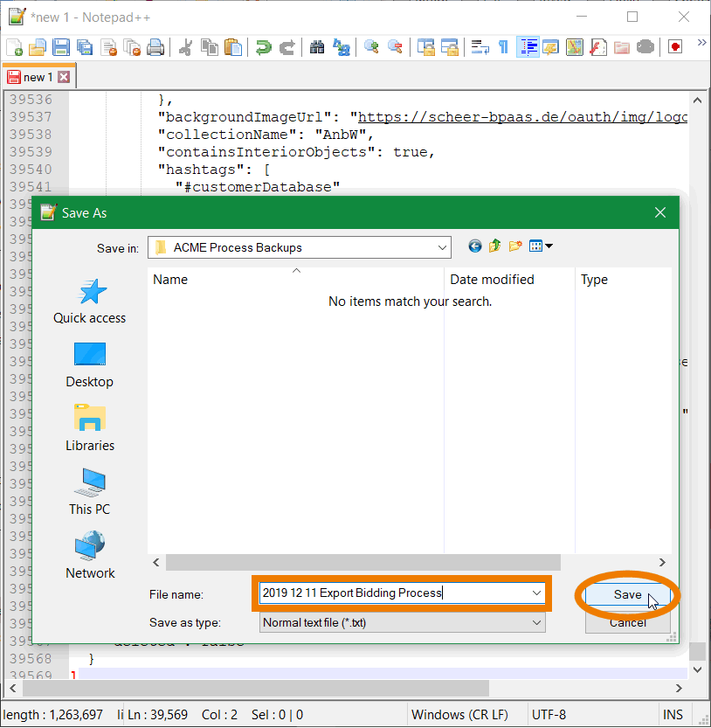Screen dimensions: 711x728
Task: Sort files by the Date modified column
Action: [x=492, y=280]
